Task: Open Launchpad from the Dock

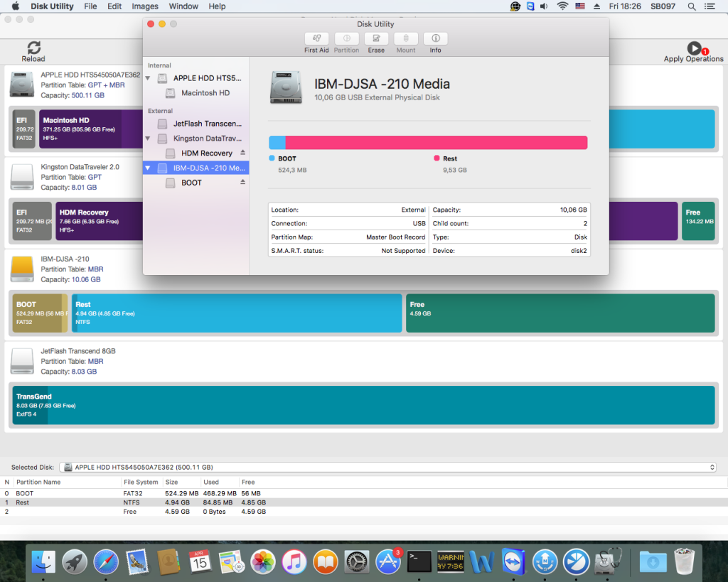Action: (74, 561)
